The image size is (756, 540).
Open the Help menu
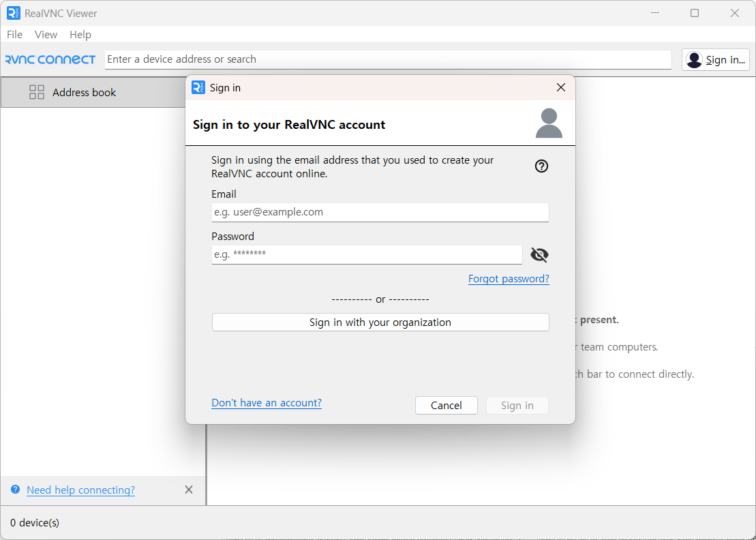tap(80, 35)
